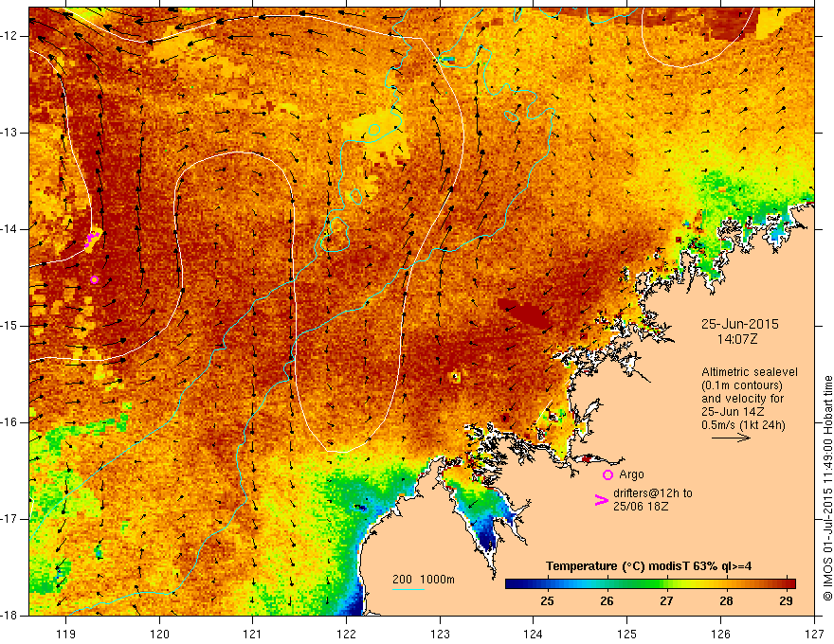The width and height of the screenshot is (834, 644).
Task: Click the colorbar tick label '27'
Action: point(666,601)
